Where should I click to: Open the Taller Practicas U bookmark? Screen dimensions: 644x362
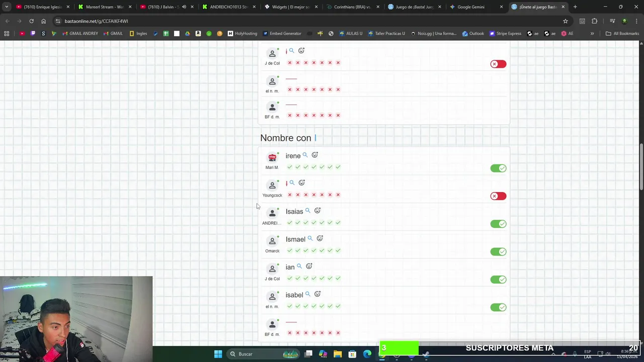pyautogui.click(x=386, y=34)
